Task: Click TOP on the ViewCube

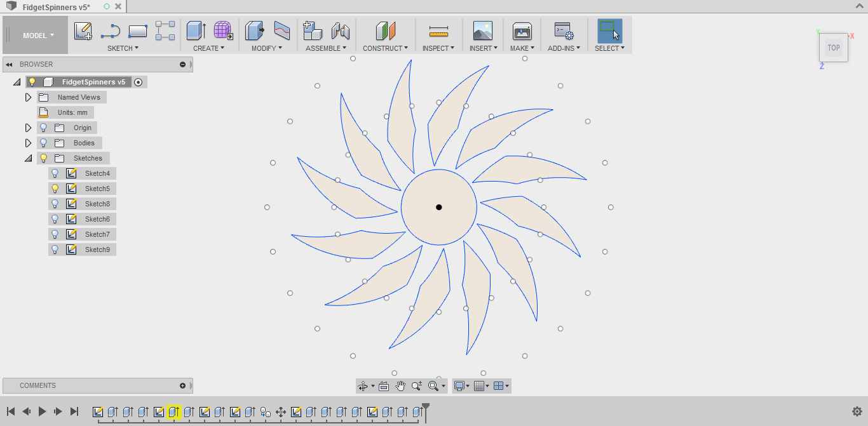Action: click(x=833, y=47)
